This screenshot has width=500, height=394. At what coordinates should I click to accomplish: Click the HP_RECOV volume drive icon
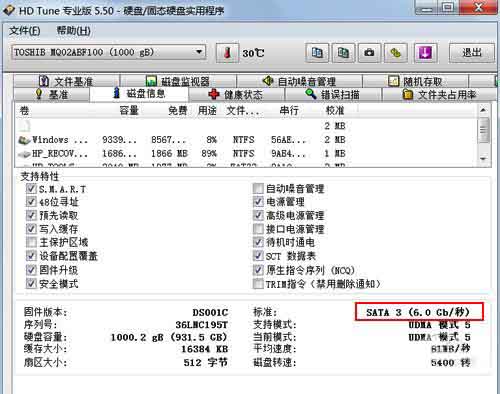coord(24,154)
